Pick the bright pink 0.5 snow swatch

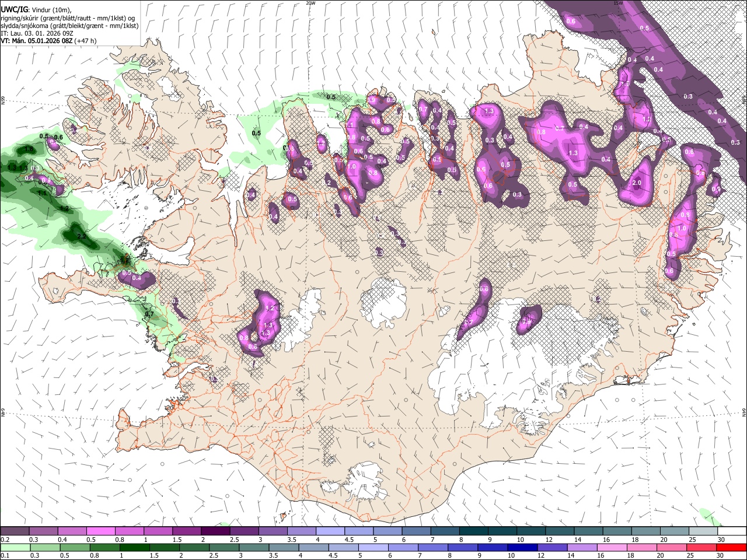tap(100, 531)
